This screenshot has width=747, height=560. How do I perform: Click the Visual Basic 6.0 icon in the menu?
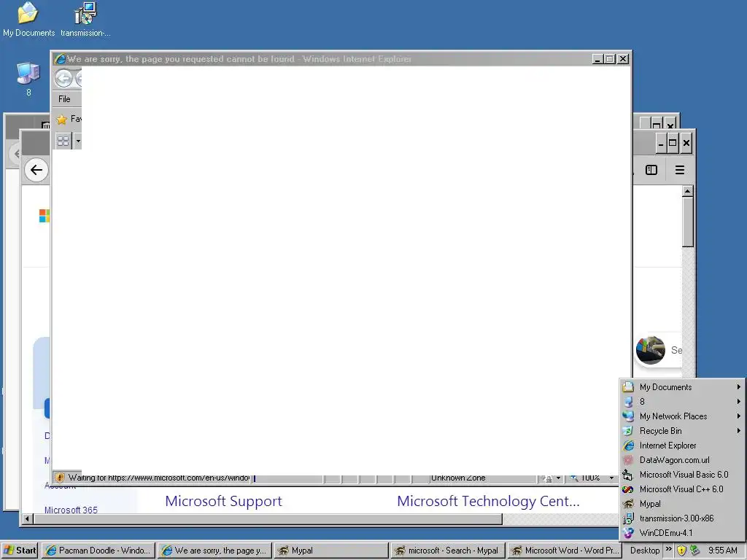pos(628,475)
